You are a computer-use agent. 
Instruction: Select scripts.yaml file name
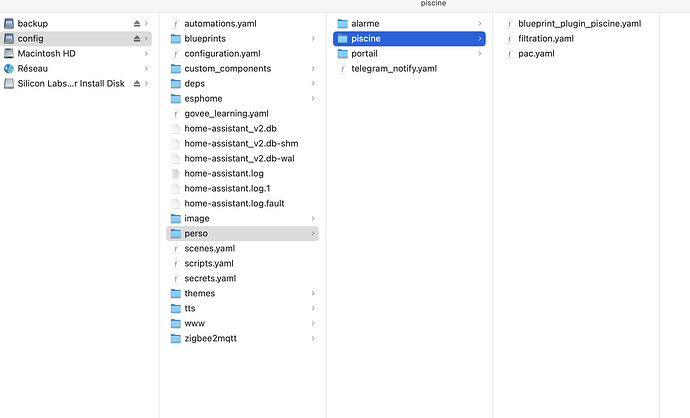click(209, 264)
